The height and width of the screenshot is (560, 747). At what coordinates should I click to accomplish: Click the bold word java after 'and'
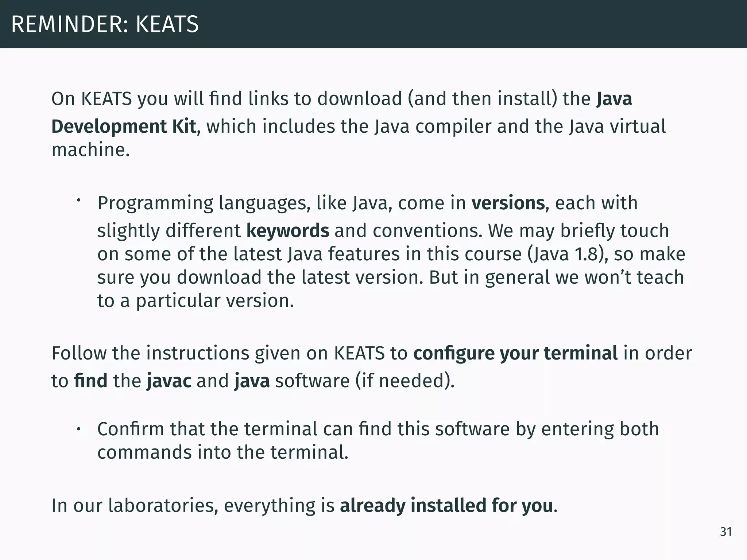click(252, 381)
